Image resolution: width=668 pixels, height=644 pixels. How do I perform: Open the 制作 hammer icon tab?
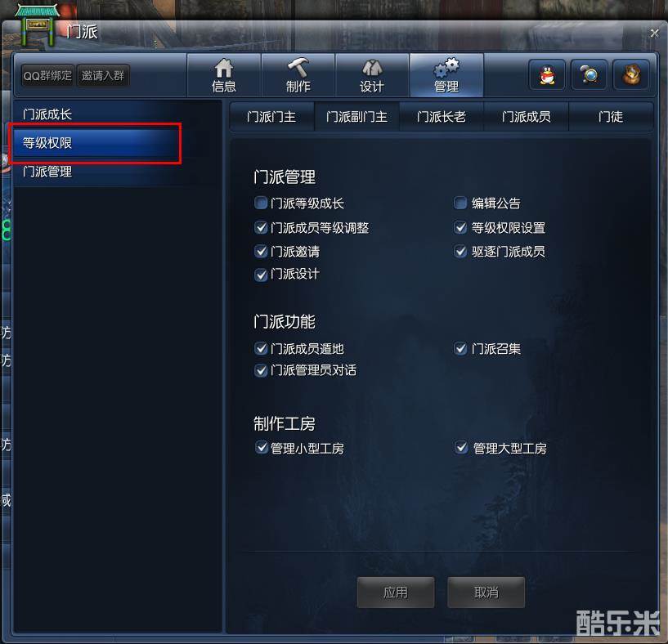(298, 75)
